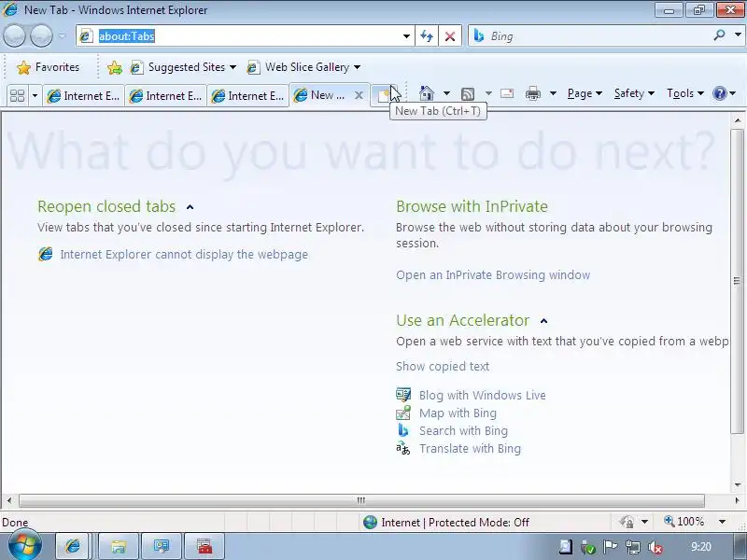Screen dimensions: 747x560
Task: Click the Internet Explorer taskbar icon
Action: (x=73, y=546)
